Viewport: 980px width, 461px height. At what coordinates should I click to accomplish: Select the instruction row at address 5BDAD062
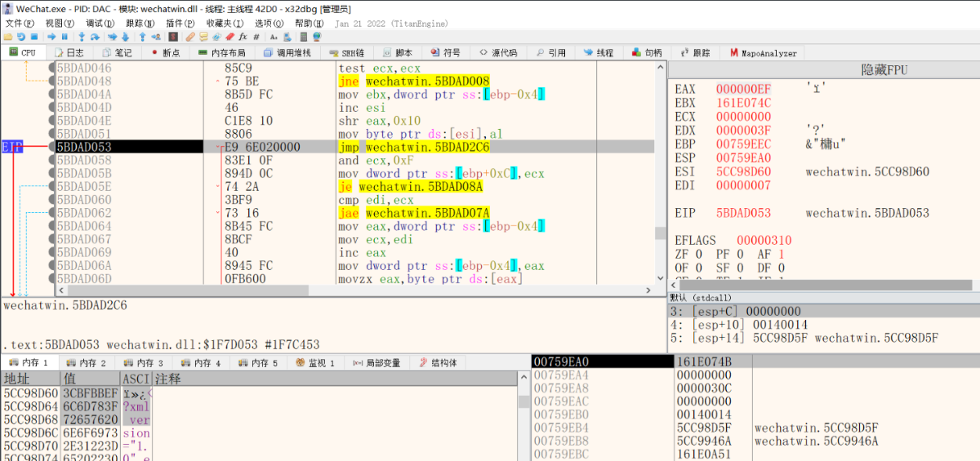coord(354,213)
